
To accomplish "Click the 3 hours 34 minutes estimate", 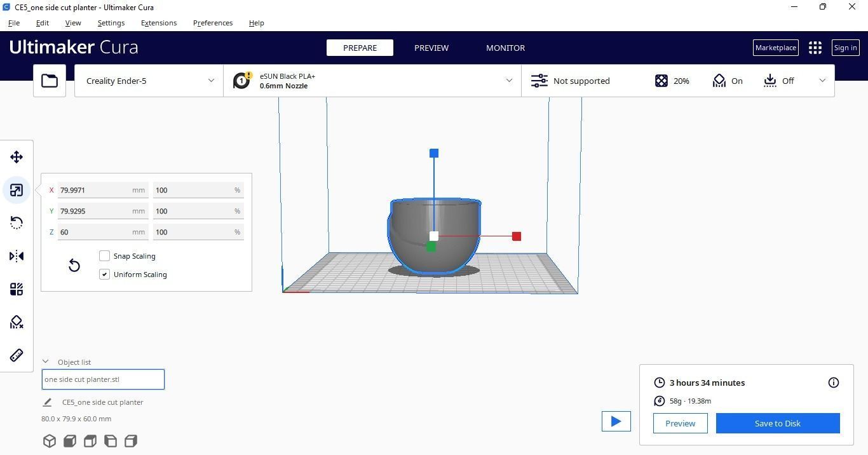I will [x=707, y=383].
